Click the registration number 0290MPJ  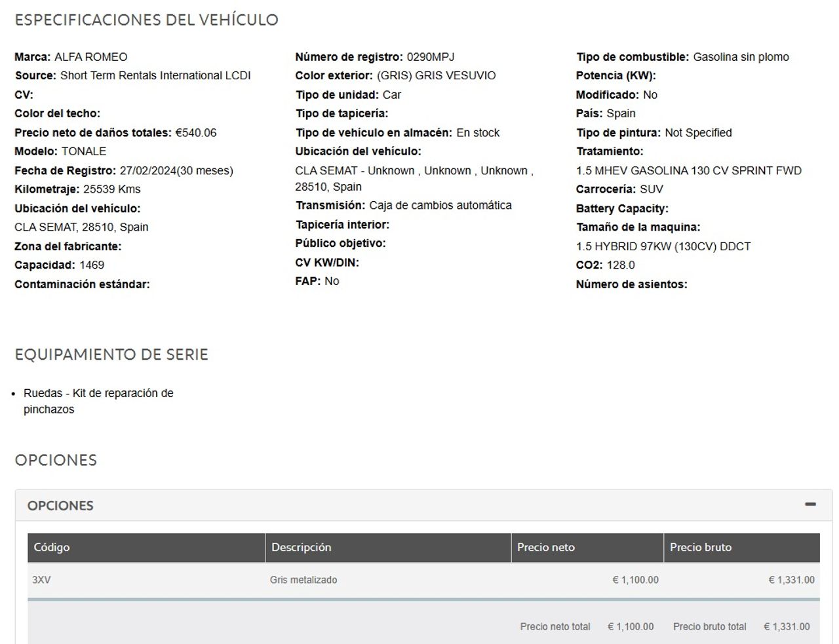(431, 57)
